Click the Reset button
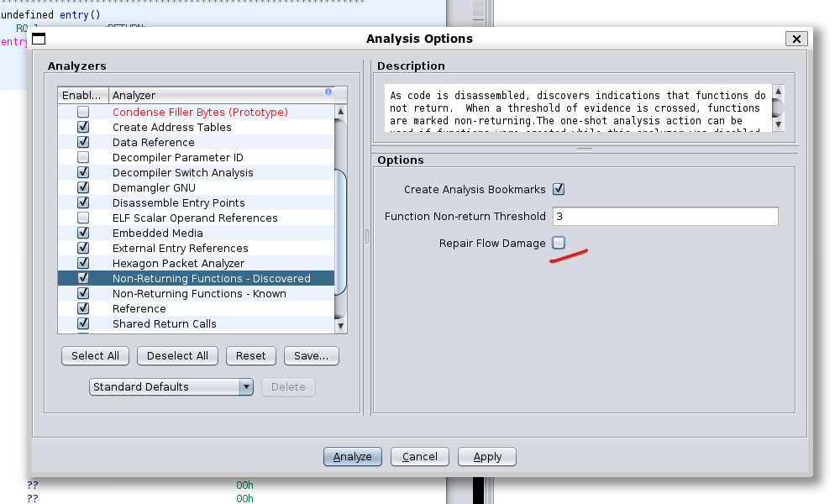840x504 pixels. pyautogui.click(x=250, y=356)
